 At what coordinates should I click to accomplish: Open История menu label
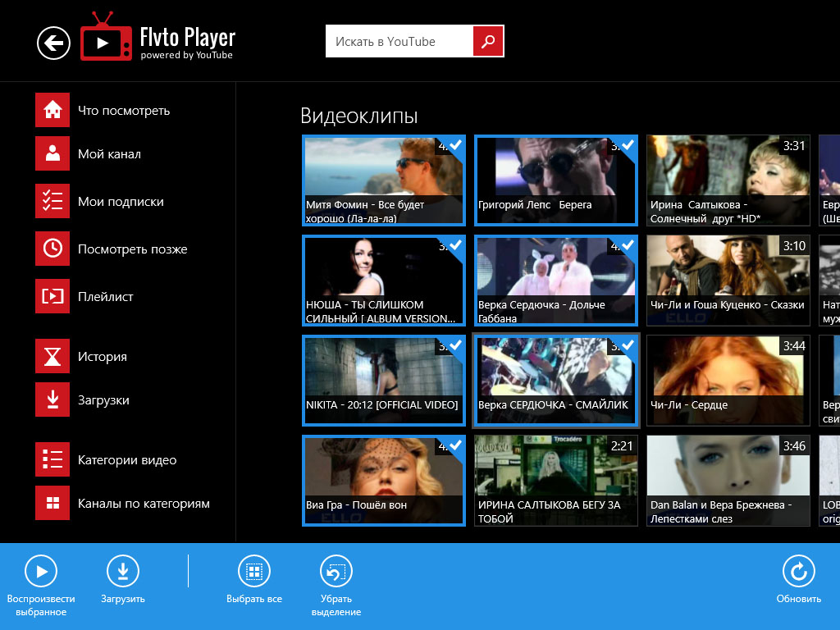[103, 356]
